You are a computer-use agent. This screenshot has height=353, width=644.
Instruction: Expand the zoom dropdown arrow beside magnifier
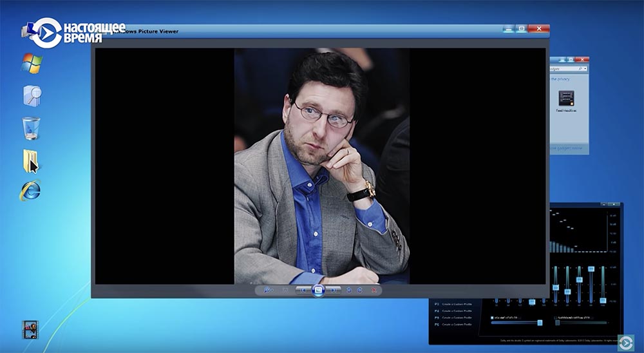pos(272,290)
